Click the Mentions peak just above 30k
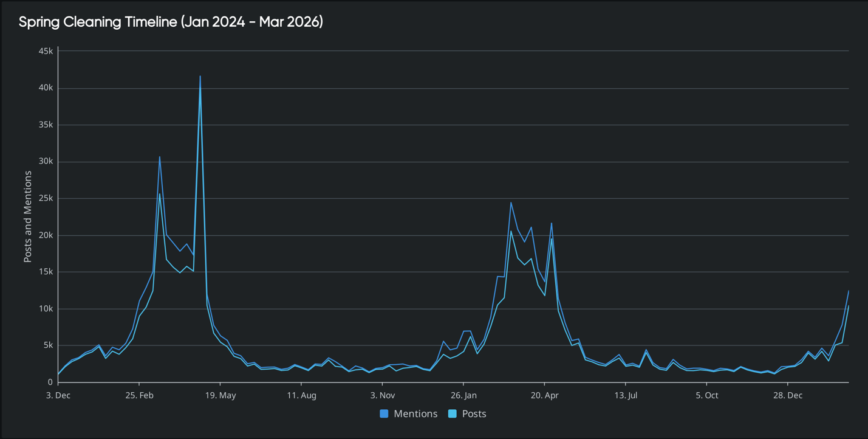The image size is (868, 439). point(160,157)
